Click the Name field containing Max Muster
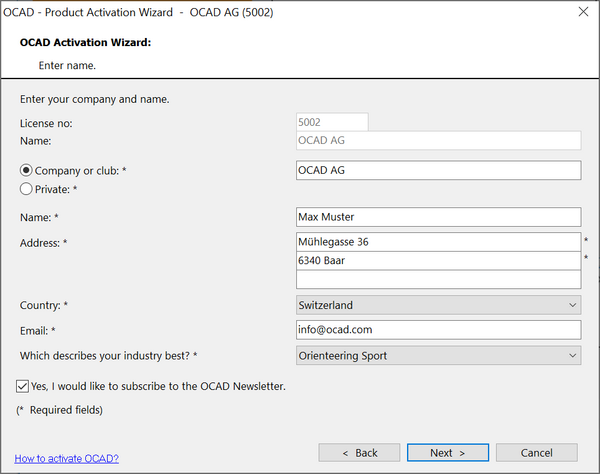 [439, 217]
